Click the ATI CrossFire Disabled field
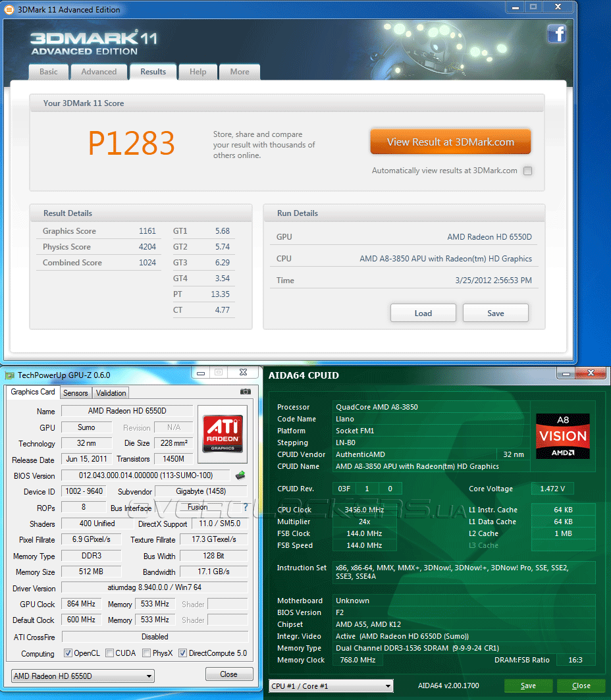Image resolution: width=611 pixels, height=700 pixels. pyautogui.click(x=155, y=637)
